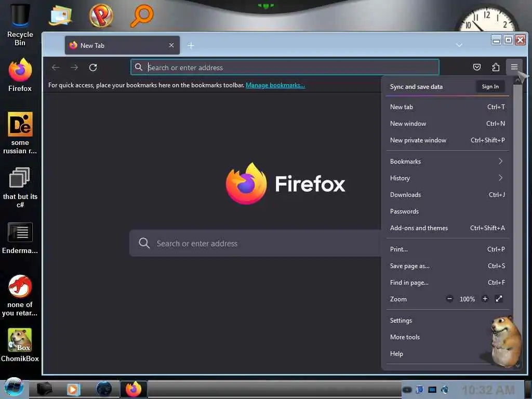Choose New tab from the menu
The height and width of the screenshot is (399, 532).
(x=447, y=107)
